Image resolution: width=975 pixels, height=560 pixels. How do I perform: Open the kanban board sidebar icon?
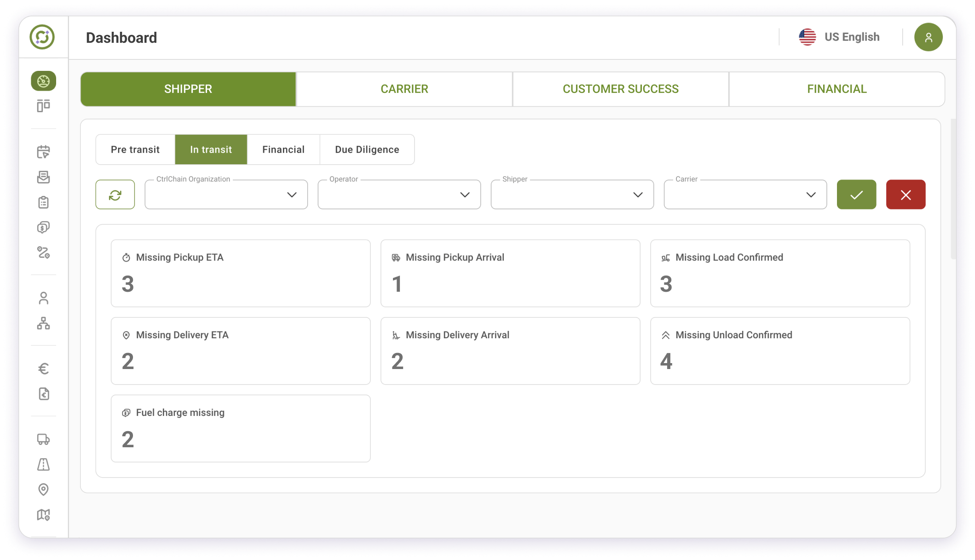(44, 106)
